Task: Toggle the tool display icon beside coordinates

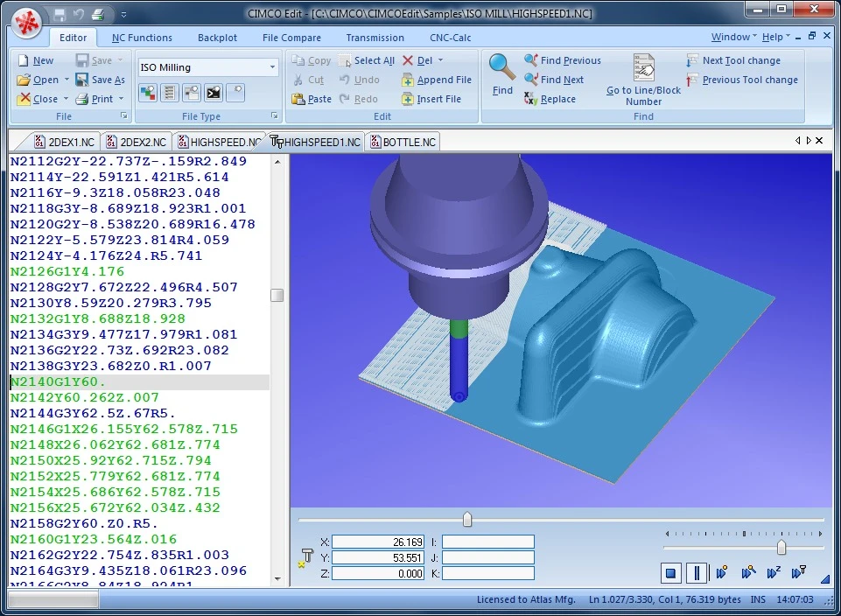Action: click(x=307, y=557)
